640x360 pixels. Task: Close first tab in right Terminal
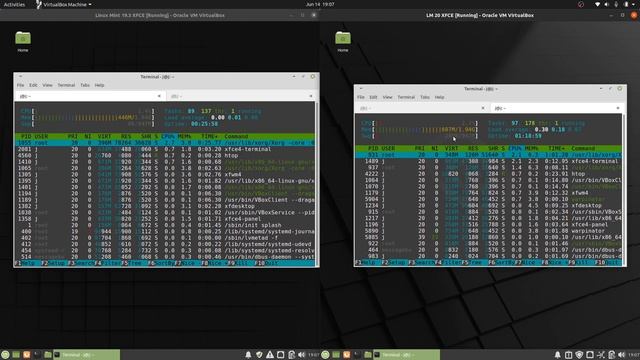[483, 108]
